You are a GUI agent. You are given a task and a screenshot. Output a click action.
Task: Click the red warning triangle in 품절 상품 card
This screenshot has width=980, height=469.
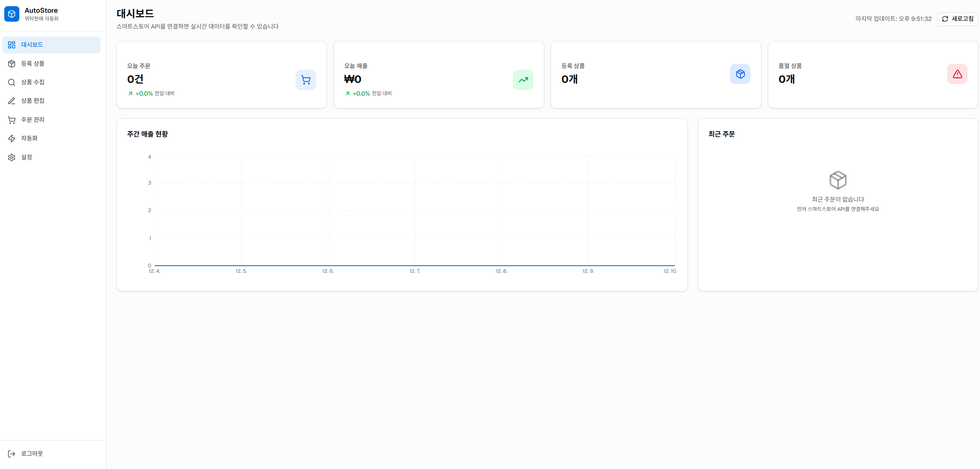click(x=957, y=74)
